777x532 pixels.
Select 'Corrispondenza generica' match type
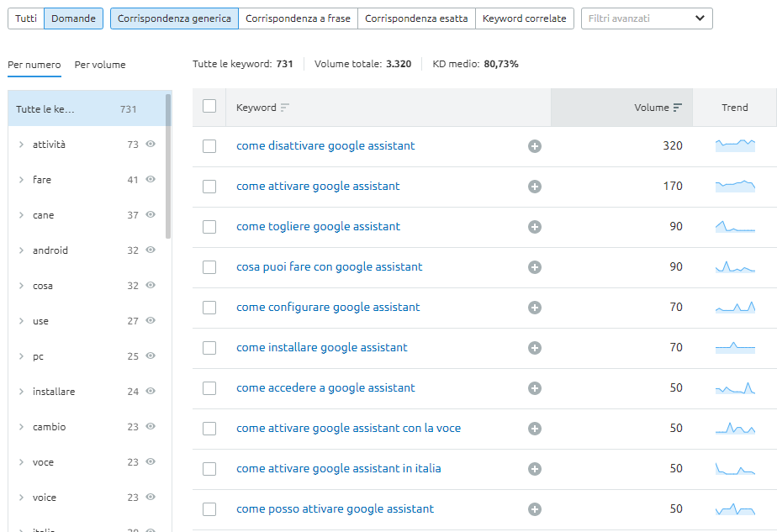pos(174,18)
